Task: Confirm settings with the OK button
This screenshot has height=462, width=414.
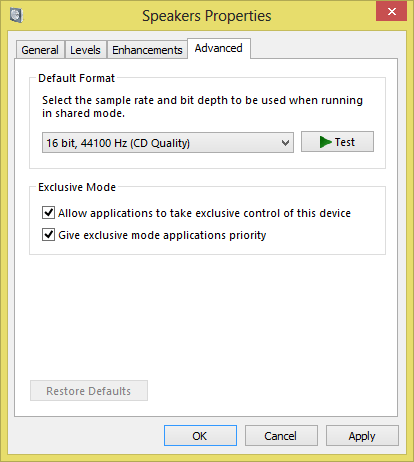Action: click(x=200, y=435)
